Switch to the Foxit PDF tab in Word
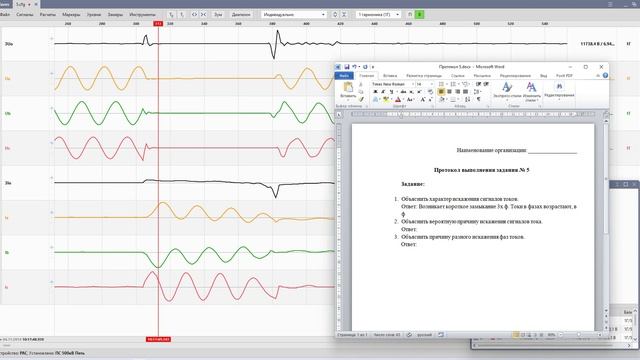This screenshot has height=360, width=640. [564, 76]
